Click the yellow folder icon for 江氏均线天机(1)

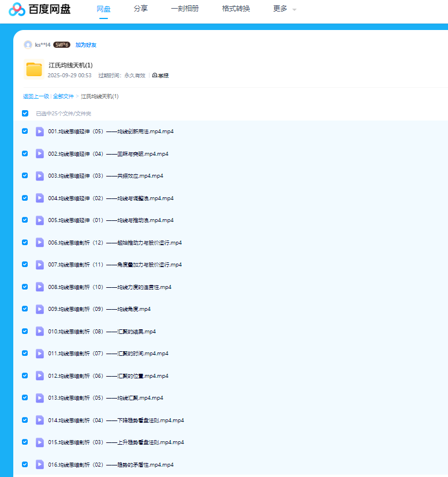[x=34, y=69]
